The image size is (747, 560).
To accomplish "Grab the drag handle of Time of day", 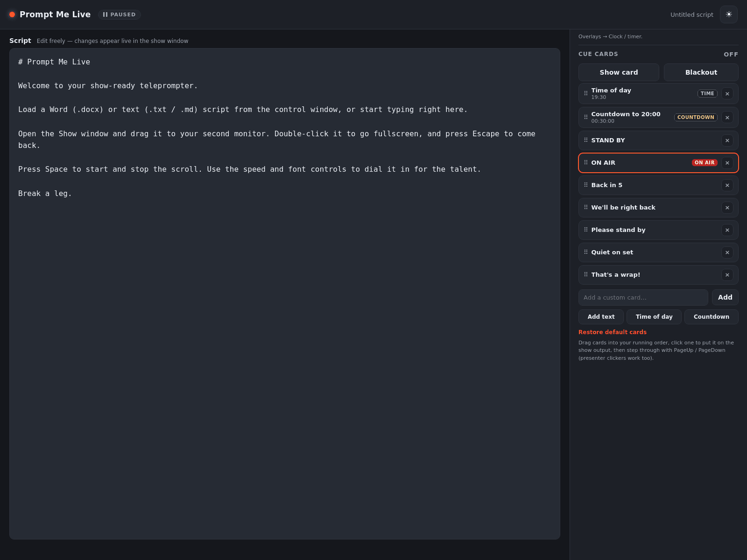I will (586, 93).
